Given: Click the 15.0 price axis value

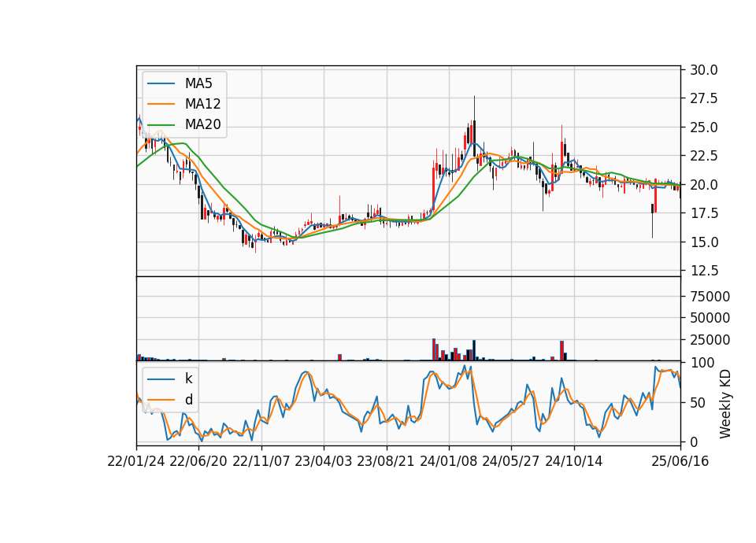Looking at the screenshot, I should (x=704, y=242).
